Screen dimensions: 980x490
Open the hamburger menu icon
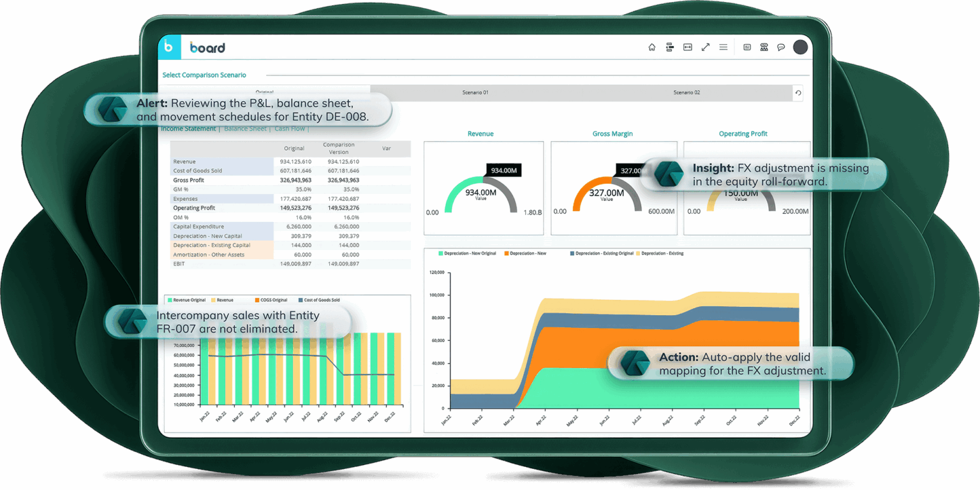tap(723, 47)
